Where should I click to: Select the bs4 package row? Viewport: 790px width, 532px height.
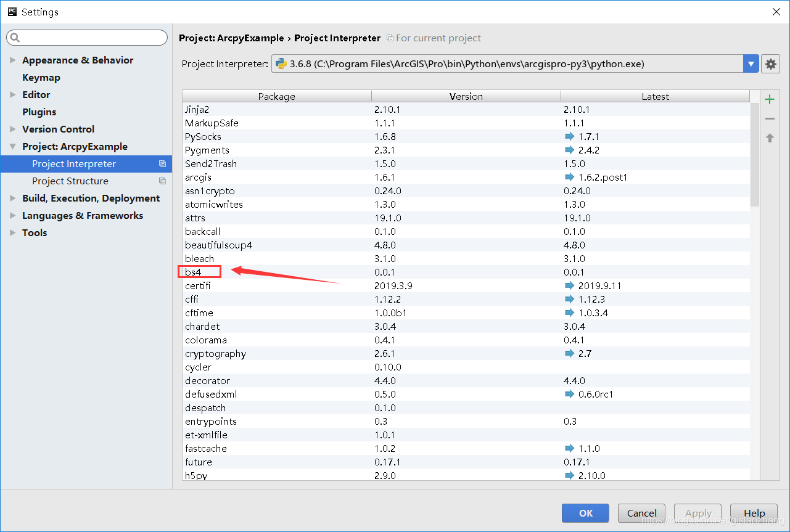(466, 272)
